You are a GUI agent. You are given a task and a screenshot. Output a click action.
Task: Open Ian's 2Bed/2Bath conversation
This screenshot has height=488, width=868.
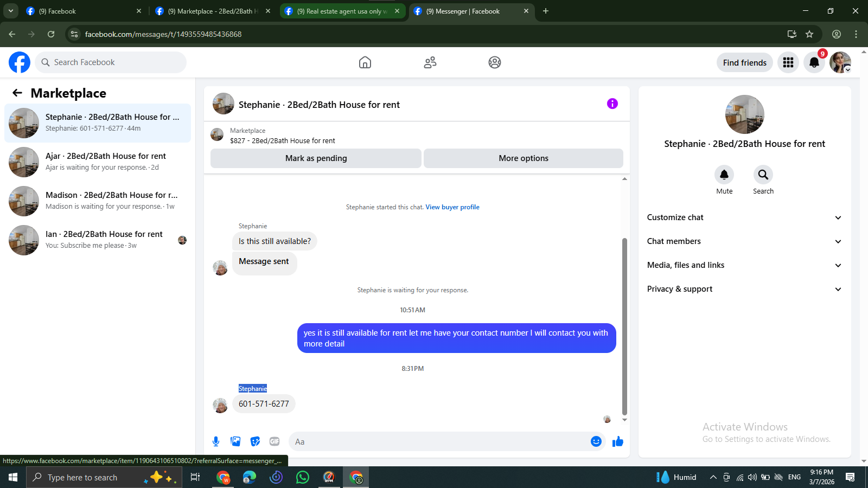coord(98,240)
